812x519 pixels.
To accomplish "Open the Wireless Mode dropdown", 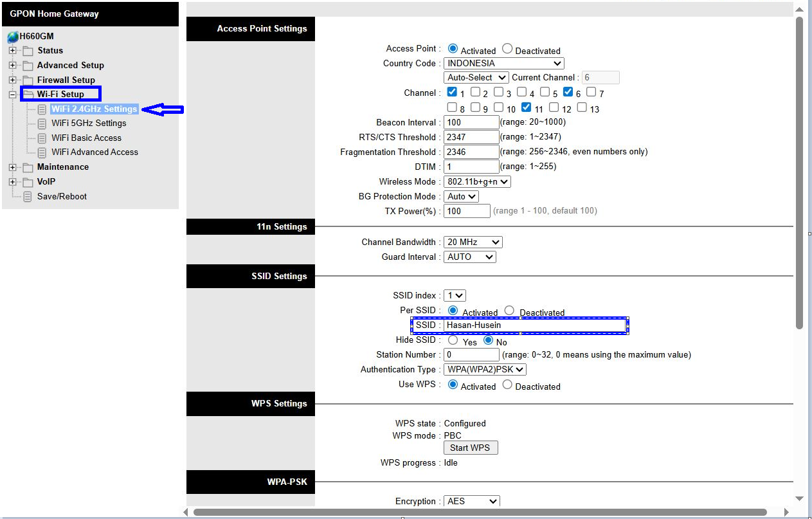I will click(476, 181).
